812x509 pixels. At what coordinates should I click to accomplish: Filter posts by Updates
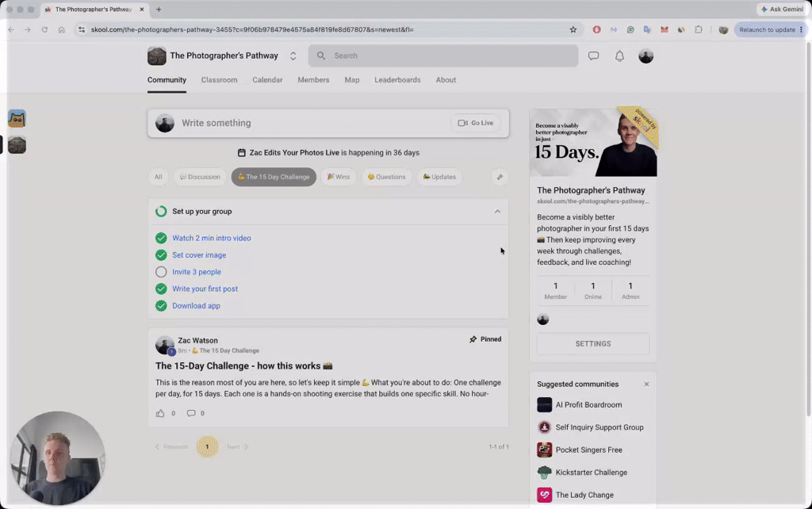tap(439, 177)
